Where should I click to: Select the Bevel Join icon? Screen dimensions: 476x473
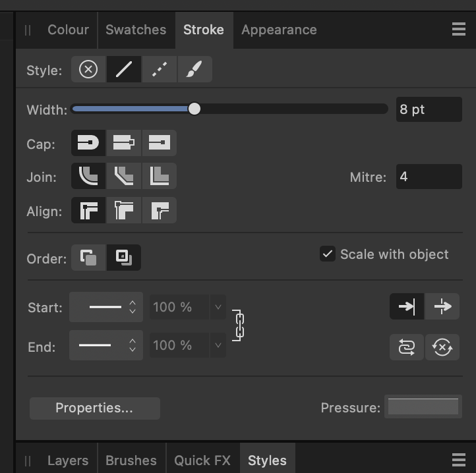pos(124,176)
